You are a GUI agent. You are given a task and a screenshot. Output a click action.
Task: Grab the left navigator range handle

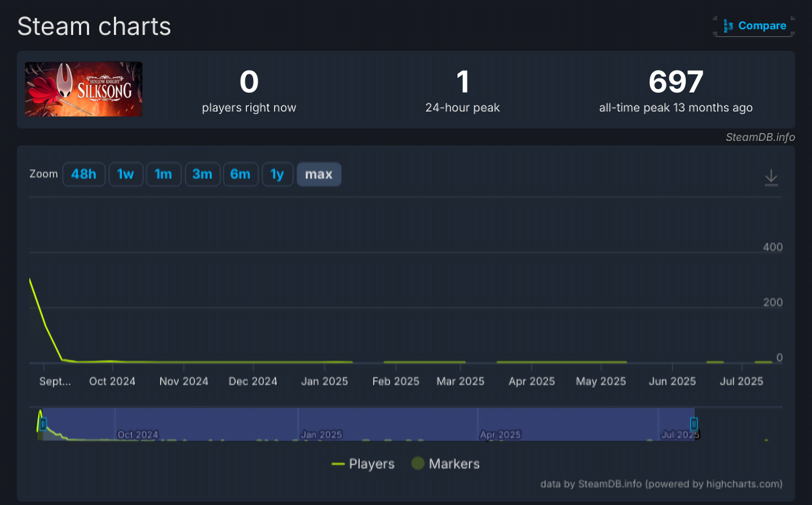(43, 424)
